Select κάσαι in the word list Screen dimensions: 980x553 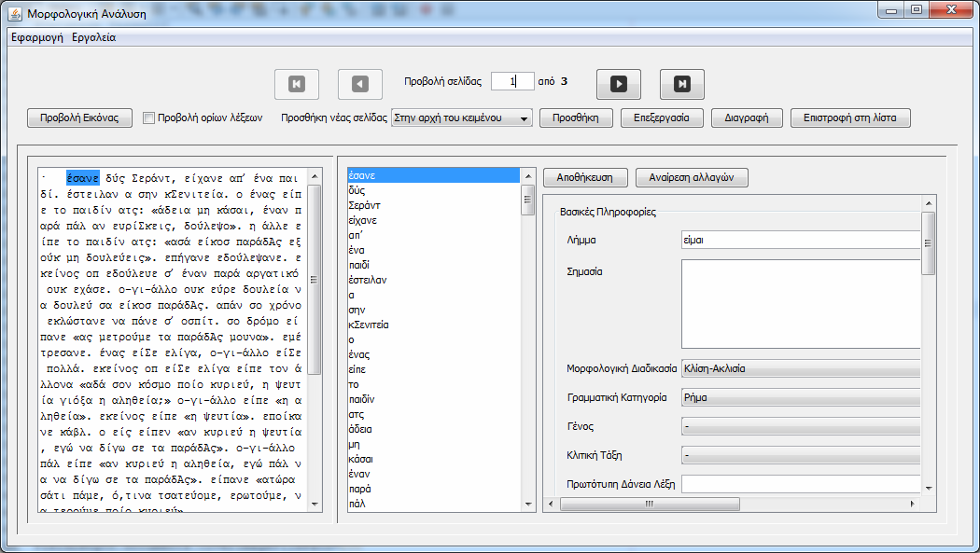pos(434,460)
